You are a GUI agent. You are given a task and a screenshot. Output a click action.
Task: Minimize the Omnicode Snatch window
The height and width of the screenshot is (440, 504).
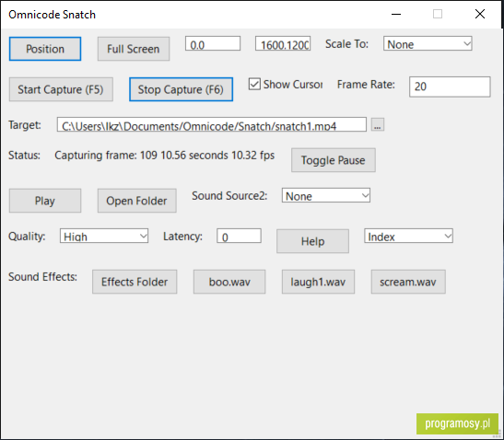point(396,14)
